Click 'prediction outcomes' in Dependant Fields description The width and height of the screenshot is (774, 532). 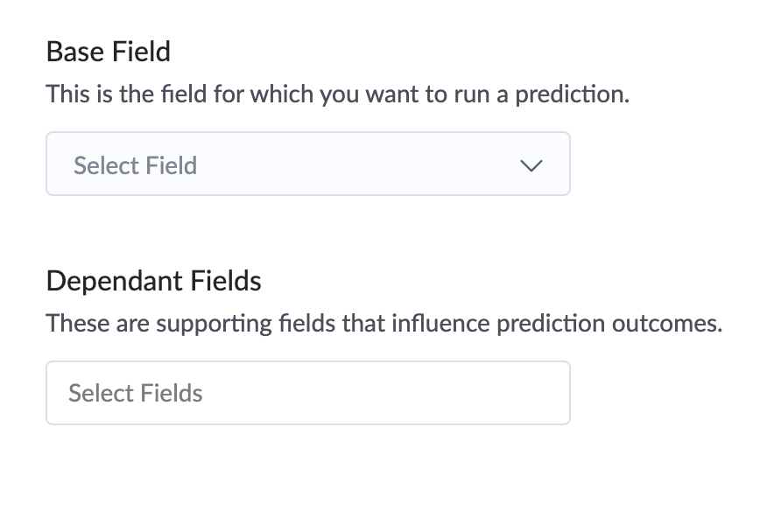tap(609, 324)
